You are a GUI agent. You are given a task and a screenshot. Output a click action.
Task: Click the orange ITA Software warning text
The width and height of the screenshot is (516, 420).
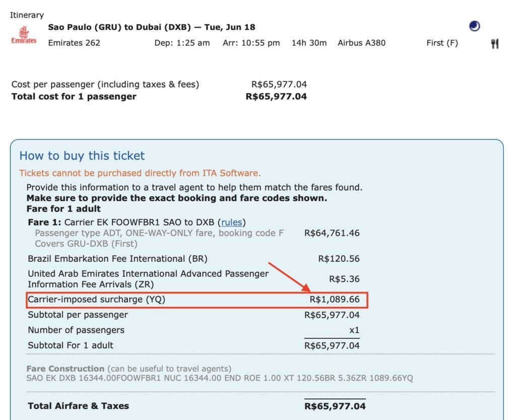pyautogui.click(x=140, y=173)
